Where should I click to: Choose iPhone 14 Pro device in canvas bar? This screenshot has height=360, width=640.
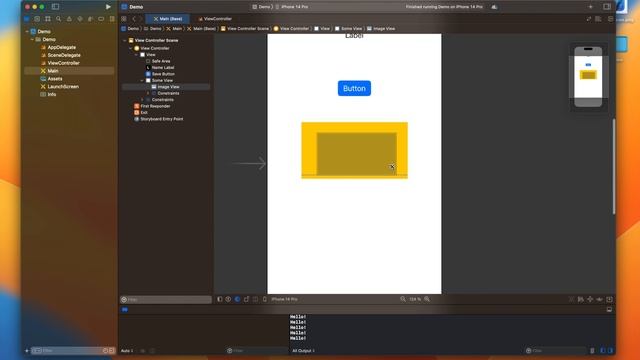(x=284, y=299)
